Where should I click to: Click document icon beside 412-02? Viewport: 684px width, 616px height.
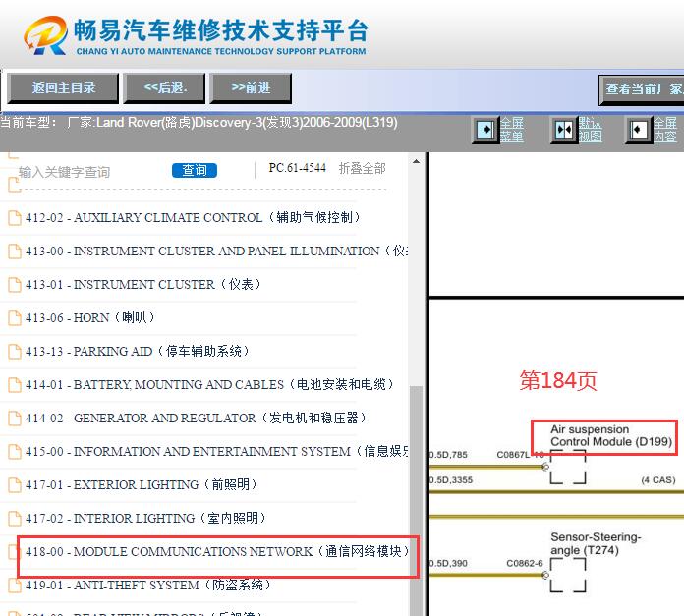15,217
